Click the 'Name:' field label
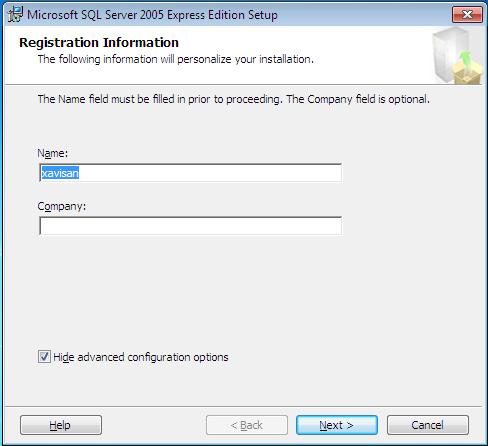 [x=53, y=153]
